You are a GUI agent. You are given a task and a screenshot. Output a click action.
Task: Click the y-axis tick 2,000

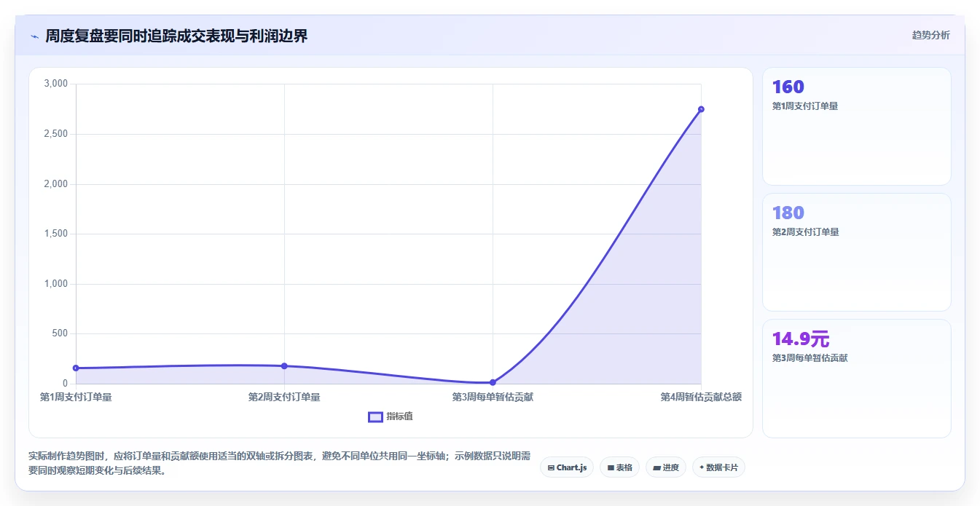pyautogui.click(x=55, y=183)
